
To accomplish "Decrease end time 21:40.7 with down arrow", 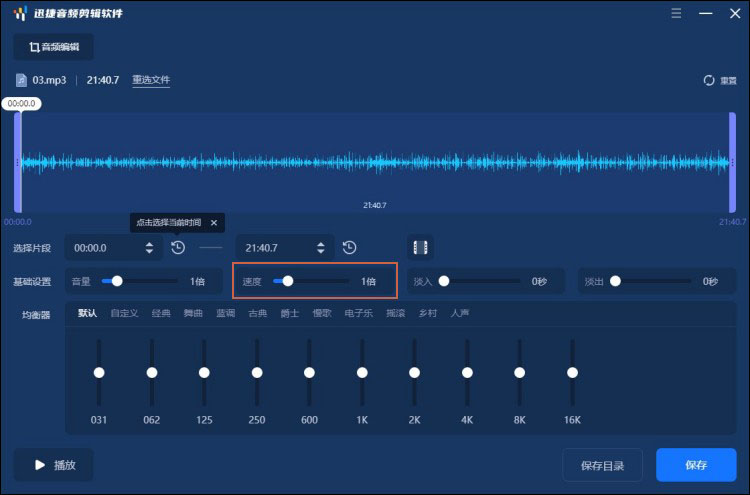I will tap(320, 252).
